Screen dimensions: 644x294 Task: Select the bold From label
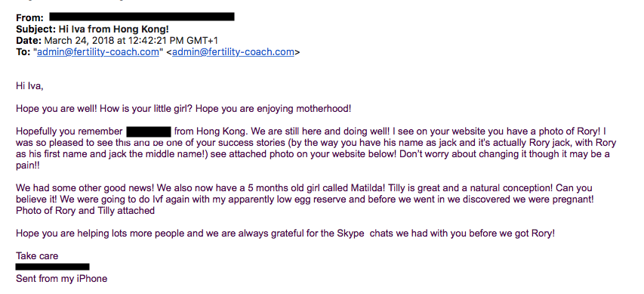tap(29, 17)
